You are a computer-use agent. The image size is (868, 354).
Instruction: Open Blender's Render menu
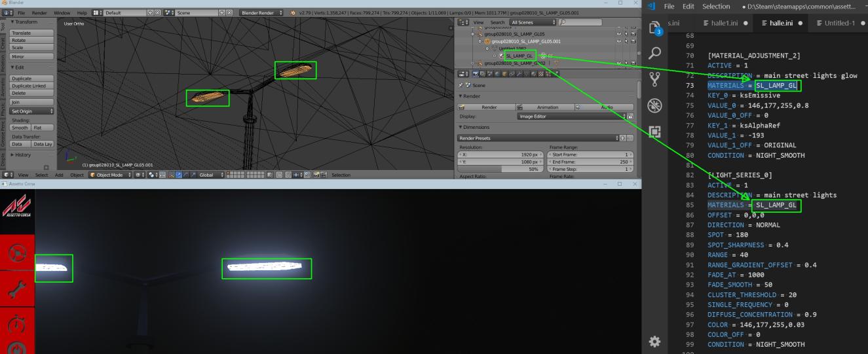coord(39,12)
